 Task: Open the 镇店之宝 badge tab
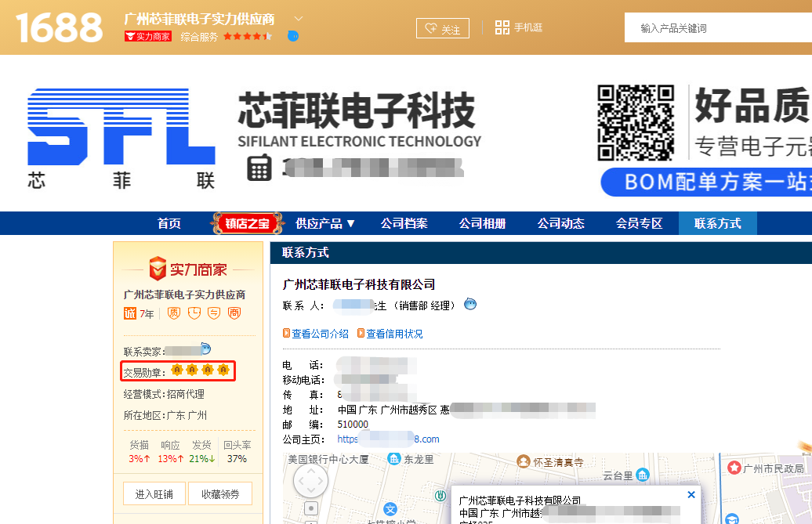click(x=247, y=223)
